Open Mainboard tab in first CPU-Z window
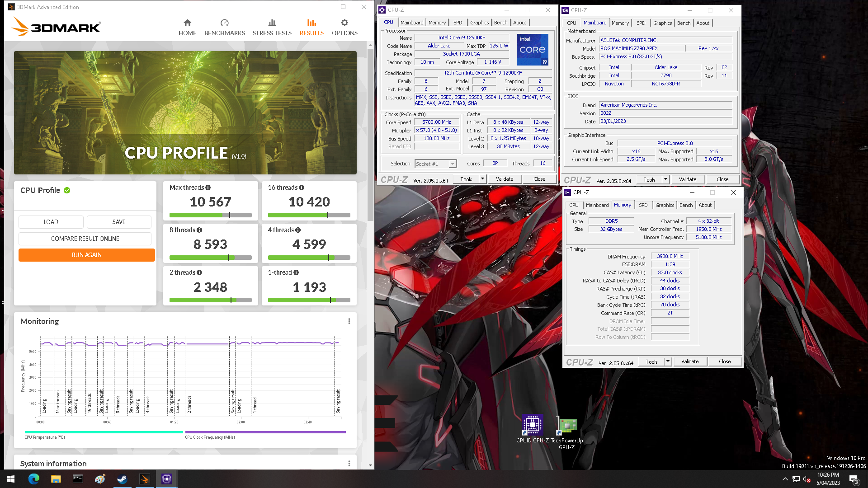This screenshot has width=868, height=488. pyautogui.click(x=412, y=23)
